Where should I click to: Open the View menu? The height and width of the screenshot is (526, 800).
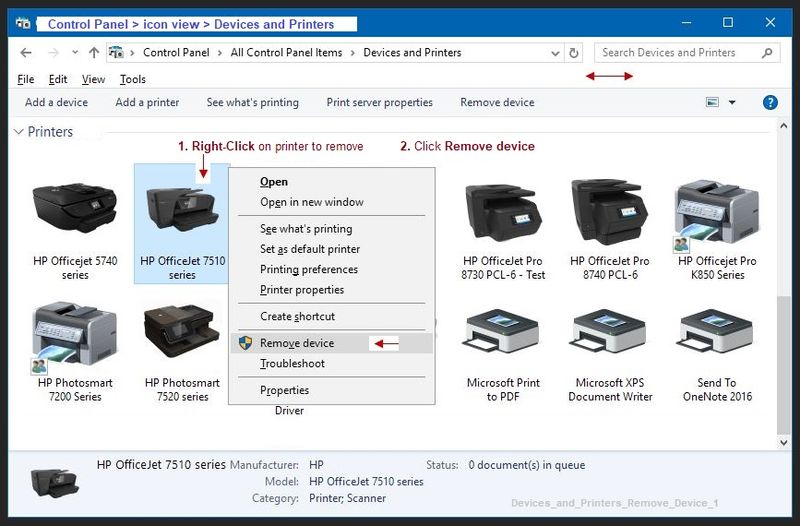point(93,79)
